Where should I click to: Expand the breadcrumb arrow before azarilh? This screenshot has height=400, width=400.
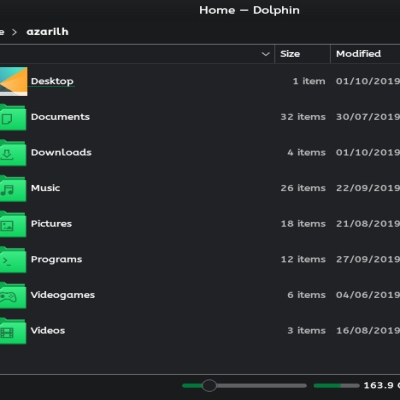14,32
